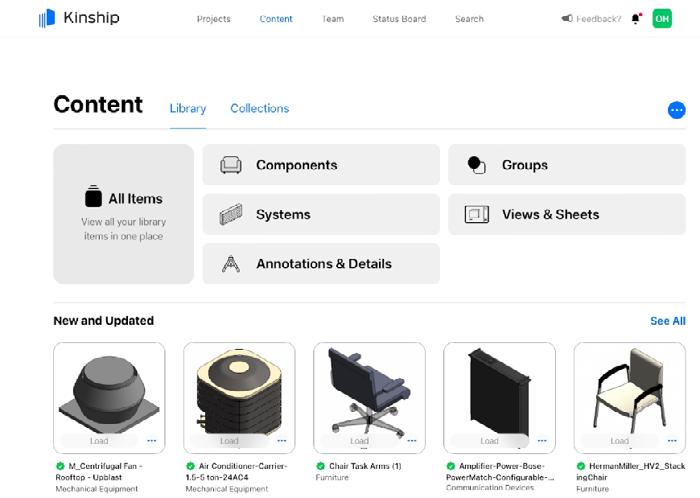The height and width of the screenshot is (498, 700).
Task: Click the 'New and Updated' heading
Action: coord(104,320)
